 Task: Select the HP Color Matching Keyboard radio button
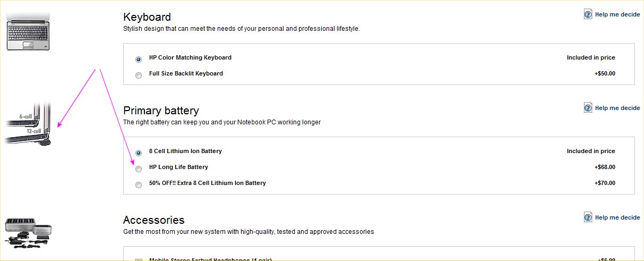point(139,59)
